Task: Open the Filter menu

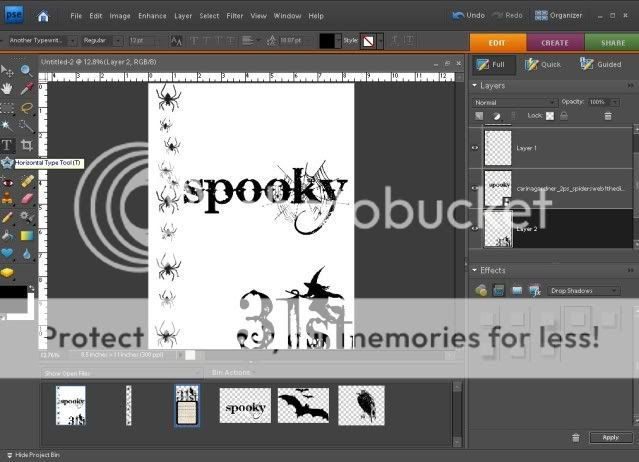Action: point(234,16)
